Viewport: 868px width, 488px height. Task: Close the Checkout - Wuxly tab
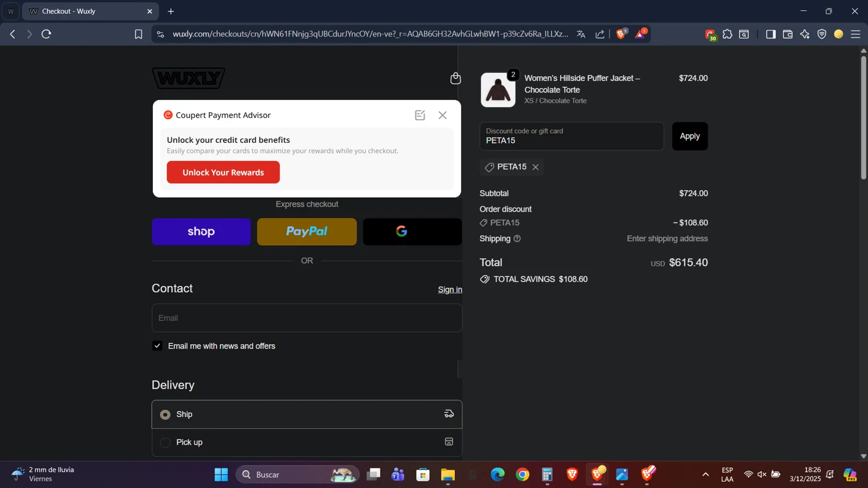click(150, 11)
